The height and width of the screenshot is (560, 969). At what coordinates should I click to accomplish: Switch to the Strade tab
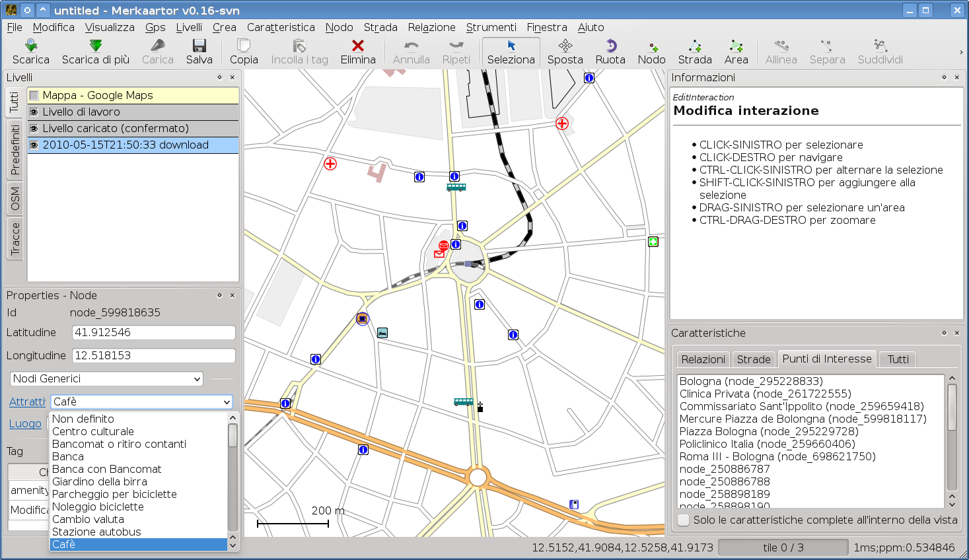[754, 359]
